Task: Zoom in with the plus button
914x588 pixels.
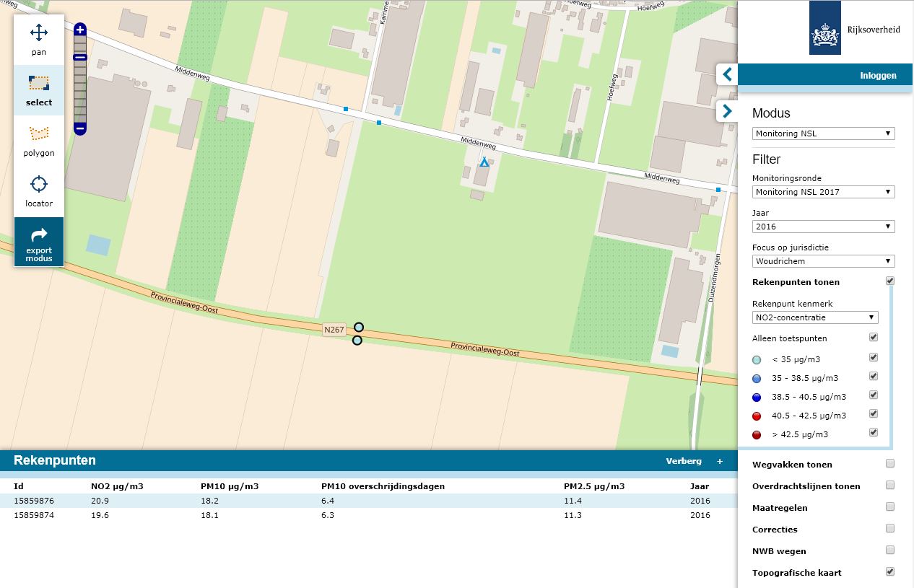Action: tap(80, 30)
